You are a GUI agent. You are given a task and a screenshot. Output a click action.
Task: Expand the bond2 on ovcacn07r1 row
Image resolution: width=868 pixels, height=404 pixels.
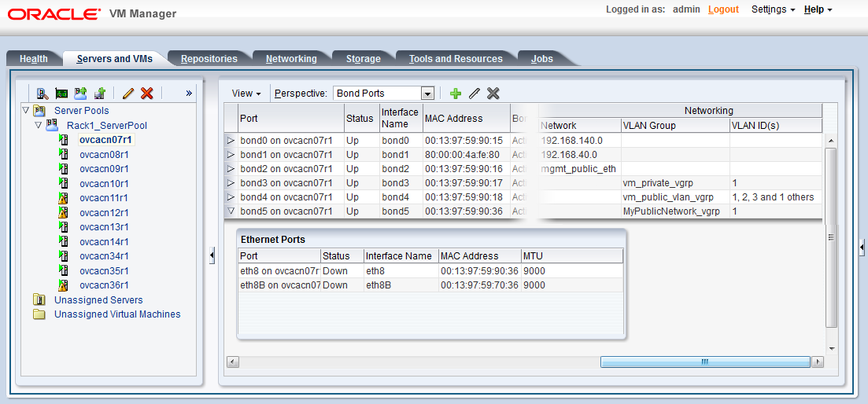231,168
